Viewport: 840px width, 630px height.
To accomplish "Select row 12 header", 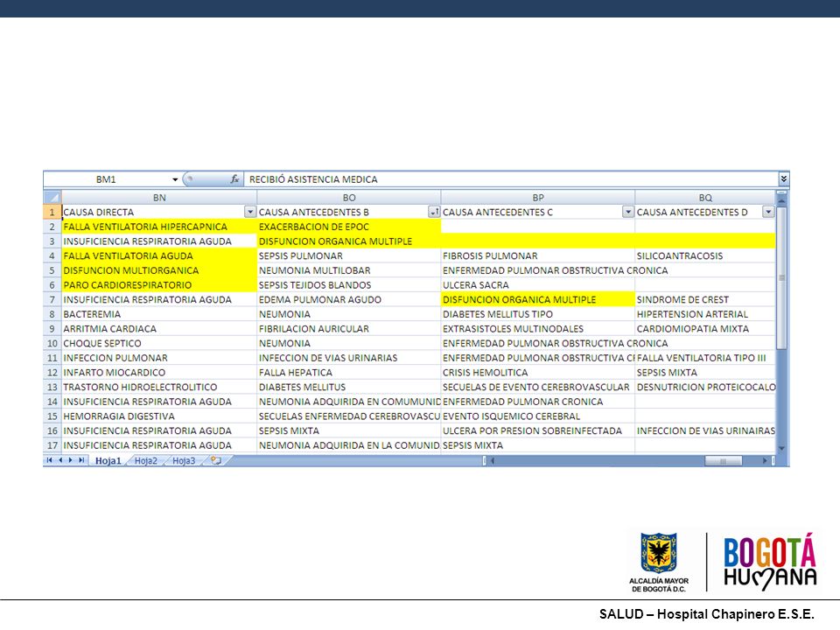I will click(52, 373).
